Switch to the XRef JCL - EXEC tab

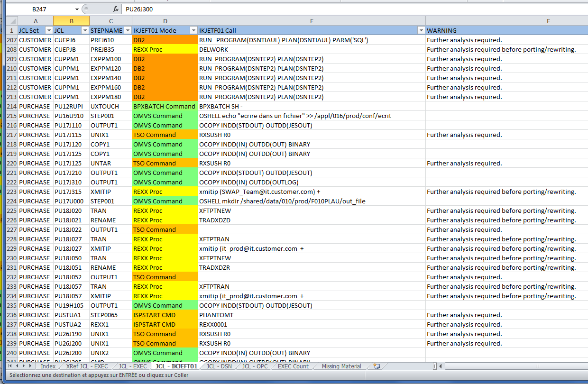click(87, 366)
